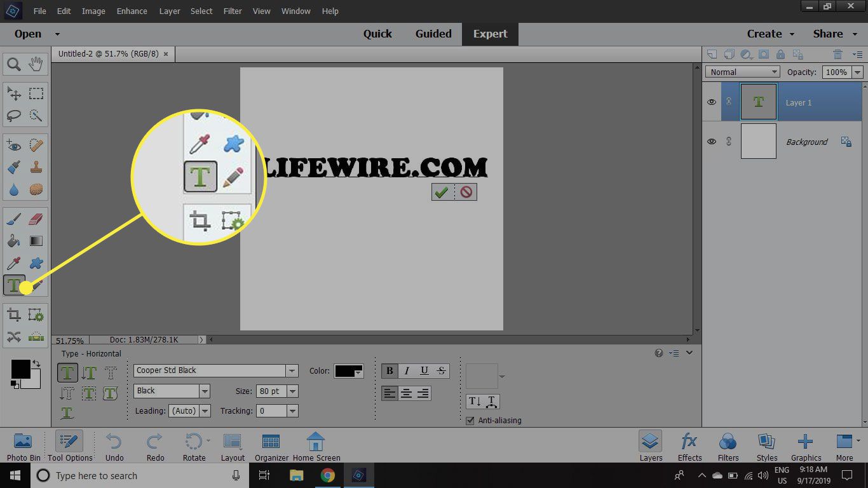This screenshot has width=868, height=488.
Task: Select the Content-Aware Move tool
Action: pyautogui.click(x=14, y=337)
